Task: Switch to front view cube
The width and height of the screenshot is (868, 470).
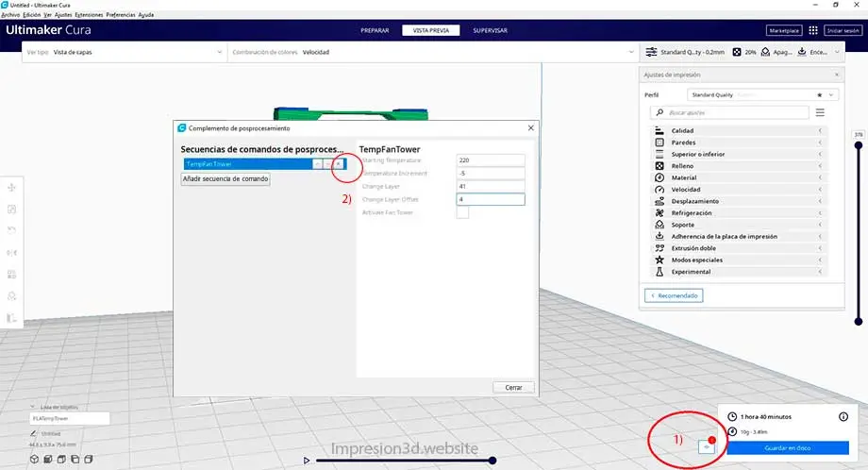Action: tap(48, 459)
